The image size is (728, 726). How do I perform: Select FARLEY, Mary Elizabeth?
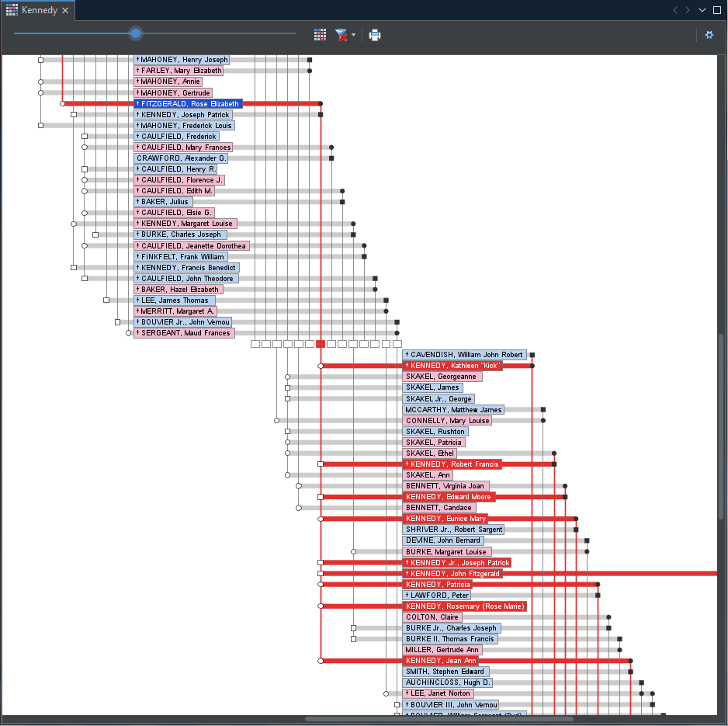click(179, 71)
